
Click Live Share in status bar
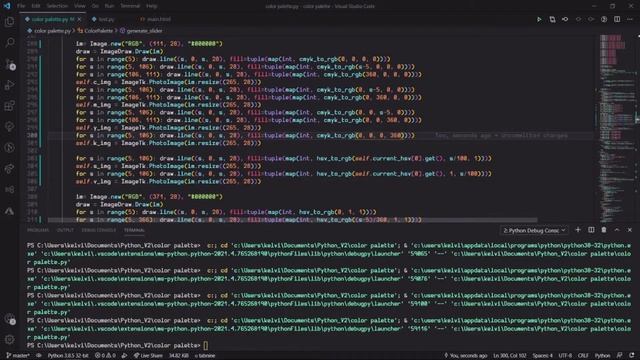pos(148,356)
